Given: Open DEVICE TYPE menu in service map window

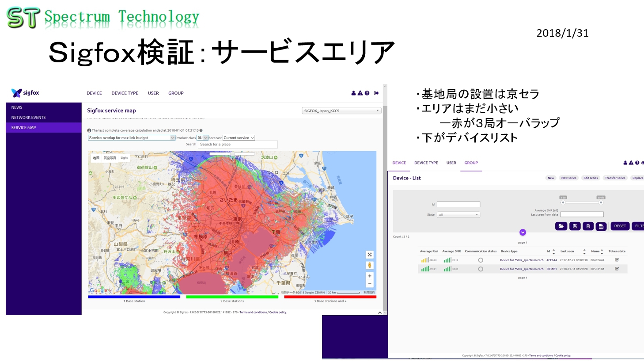Looking at the screenshot, I should pos(125,93).
